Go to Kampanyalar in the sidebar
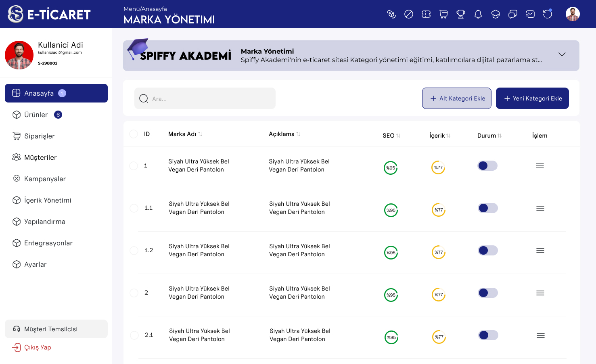596x364 pixels. 45,179
